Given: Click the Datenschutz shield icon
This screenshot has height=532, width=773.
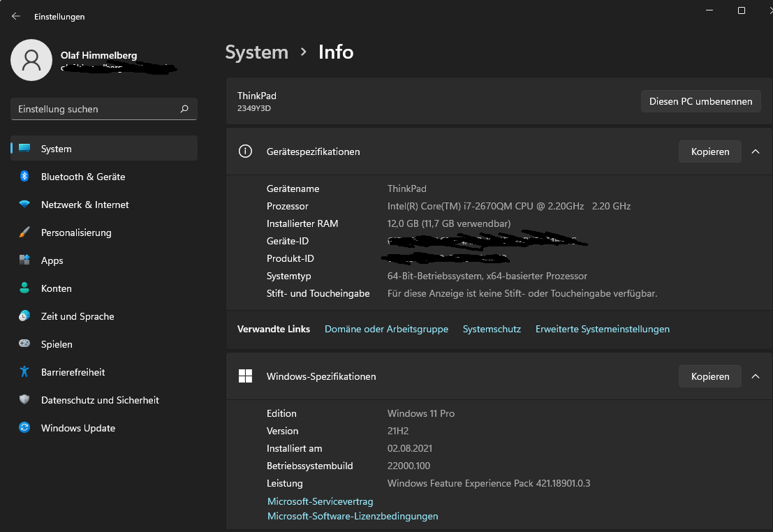Looking at the screenshot, I should tap(24, 399).
